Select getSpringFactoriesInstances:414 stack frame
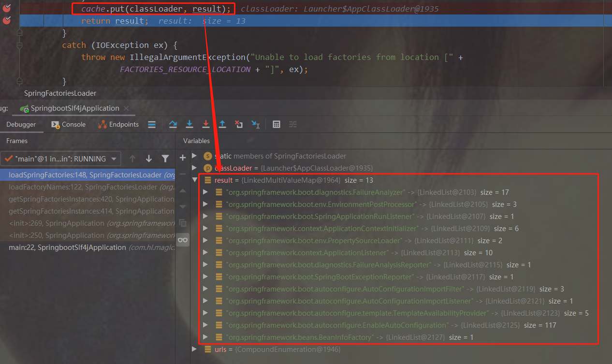 click(87, 211)
